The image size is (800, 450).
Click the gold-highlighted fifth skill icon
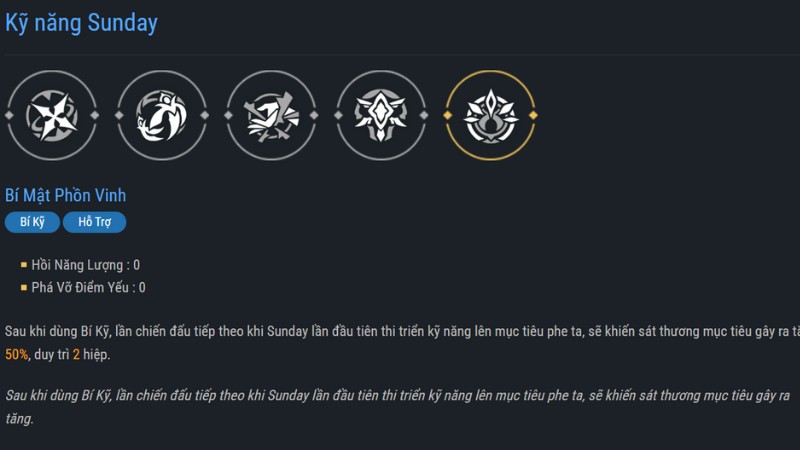point(490,115)
